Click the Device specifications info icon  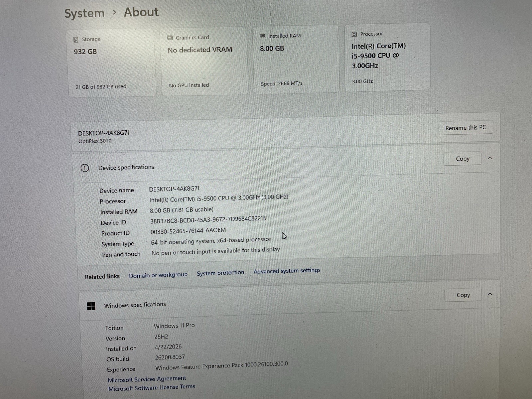click(85, 168)
